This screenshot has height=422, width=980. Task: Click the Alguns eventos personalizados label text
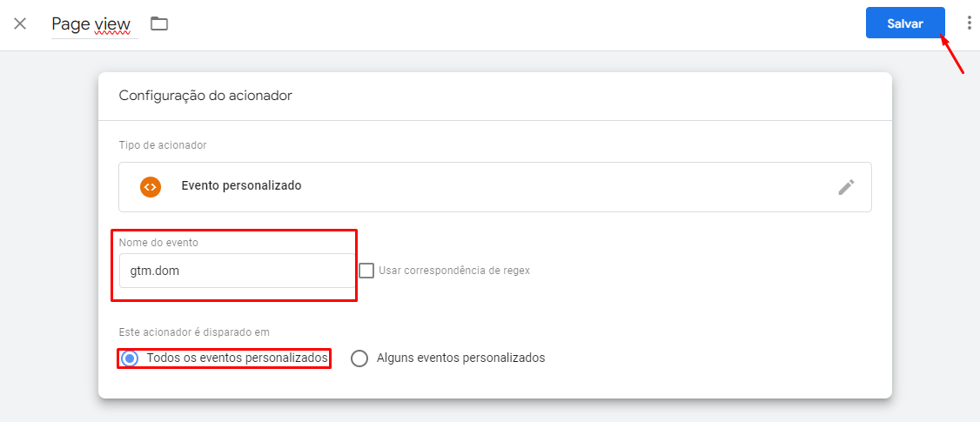pyautogui.click(x=461, y=358)
